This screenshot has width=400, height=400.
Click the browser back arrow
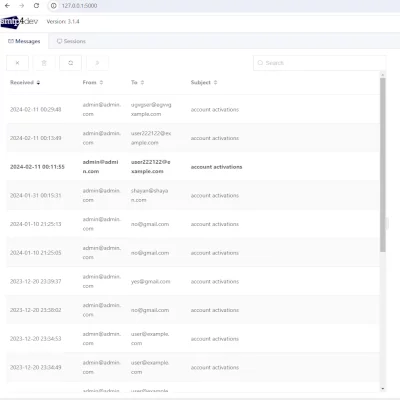tap(7, 6)
